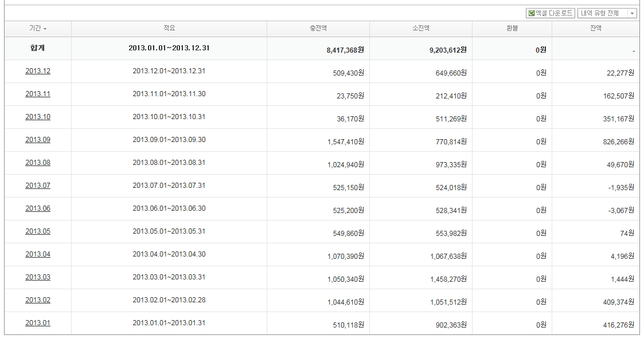The height and width of the screenshot is (339, 644).
Task: Click the 2013.03 period link
Action: (38, 277)
